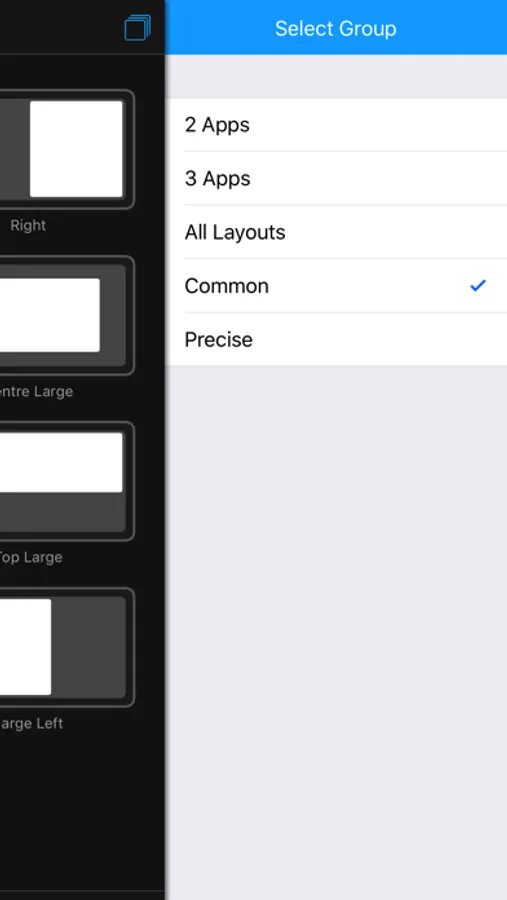The height and width of the screenshot is (900, 507).
Task: Select the Common group row
Action: pyautogui.click(x=336, y=286)
